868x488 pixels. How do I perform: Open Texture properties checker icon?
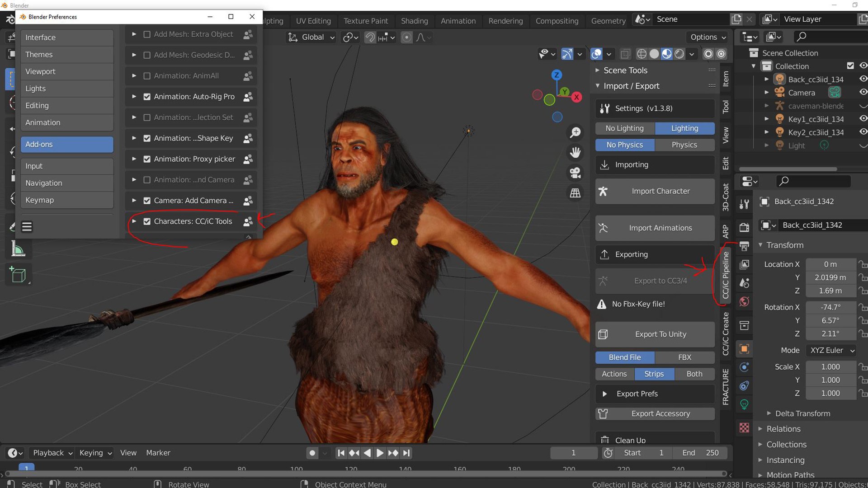(744, 427)
